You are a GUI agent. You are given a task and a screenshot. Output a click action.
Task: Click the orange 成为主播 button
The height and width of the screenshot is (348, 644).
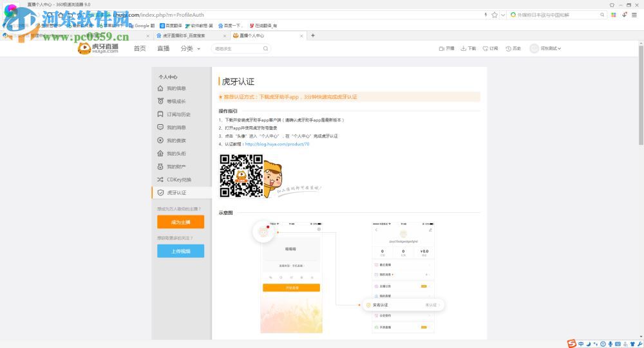180,222
